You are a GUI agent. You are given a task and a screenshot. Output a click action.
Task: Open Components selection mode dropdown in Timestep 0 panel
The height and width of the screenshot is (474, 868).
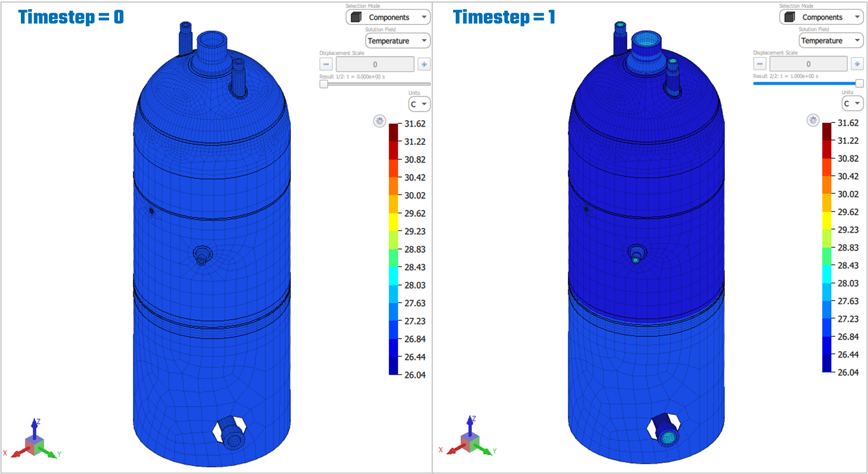(388, 17)
